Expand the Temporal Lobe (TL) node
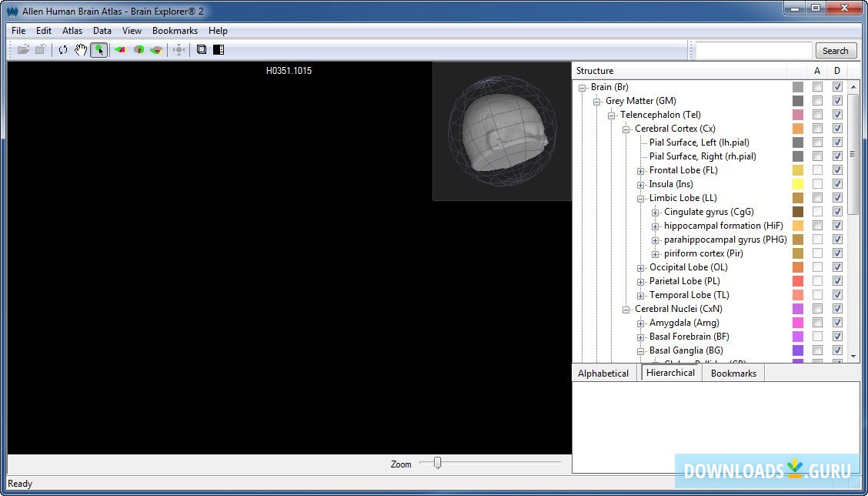868x496 pixels. [x=640, y=295]
